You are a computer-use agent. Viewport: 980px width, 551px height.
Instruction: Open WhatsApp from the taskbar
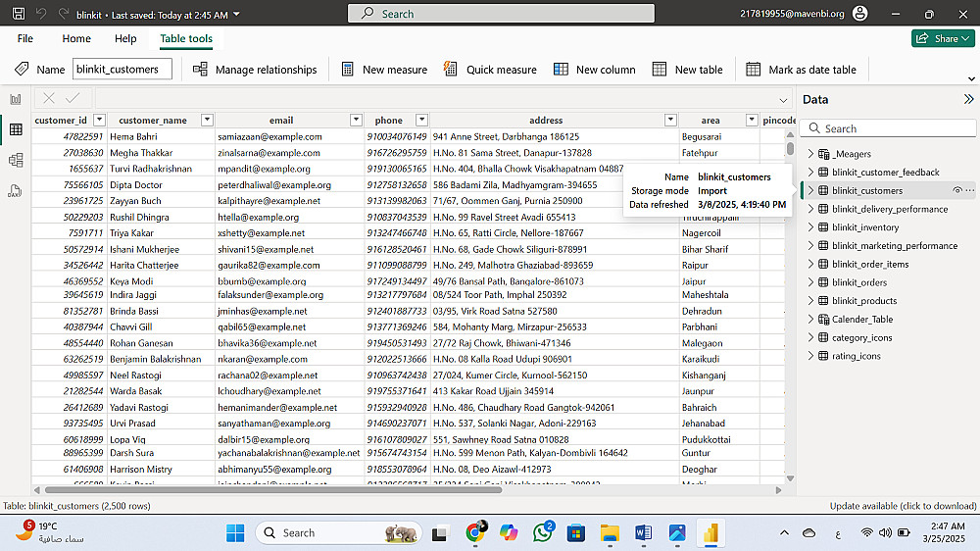coord(543,532)
